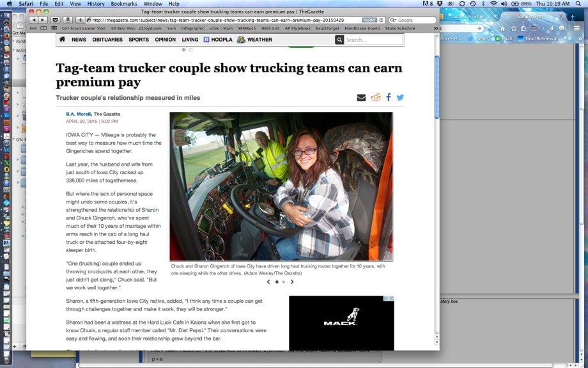The image size is (588, 368).
Task: Open the Volume menu bar icon
Action: (504, 3)
